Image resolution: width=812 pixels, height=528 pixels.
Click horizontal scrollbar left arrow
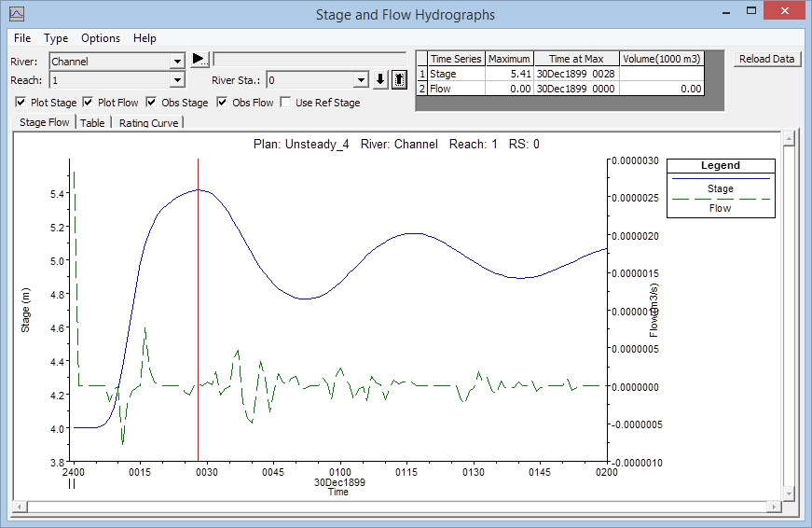[x=21, y=507]
